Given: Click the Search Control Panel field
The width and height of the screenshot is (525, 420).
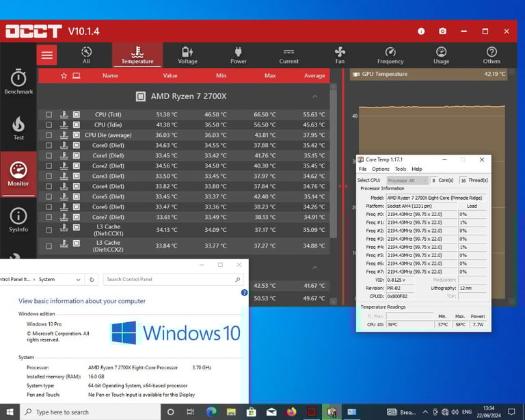Looking at the screenshot, I should [173, 279].
